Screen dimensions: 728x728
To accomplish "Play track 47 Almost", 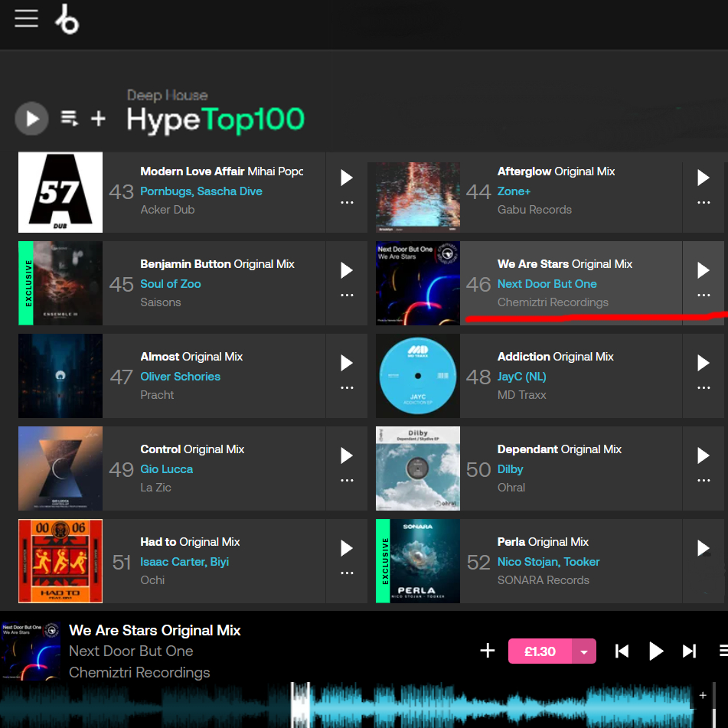I will click(x=347, y=363).
